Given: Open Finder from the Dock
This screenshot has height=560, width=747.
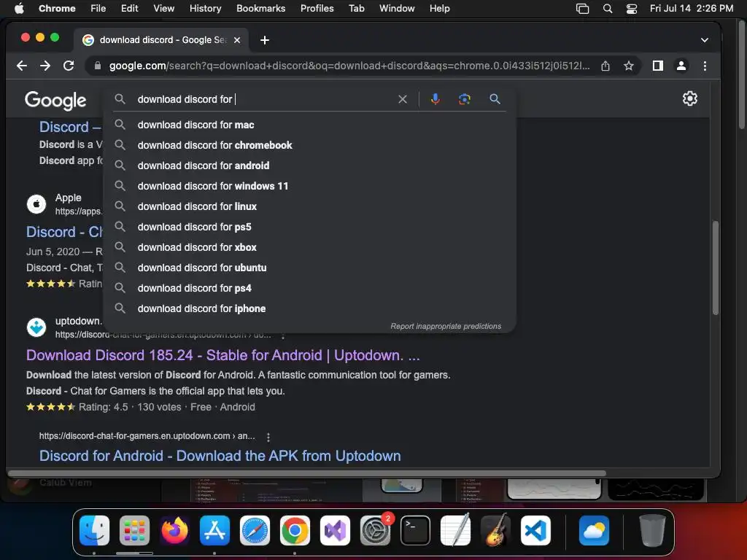Looking at the screenshot, I should click(x=94, y=530).
